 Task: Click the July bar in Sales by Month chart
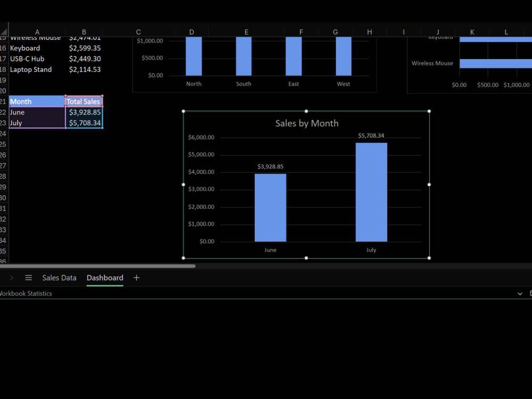click(x=371, y=192)
